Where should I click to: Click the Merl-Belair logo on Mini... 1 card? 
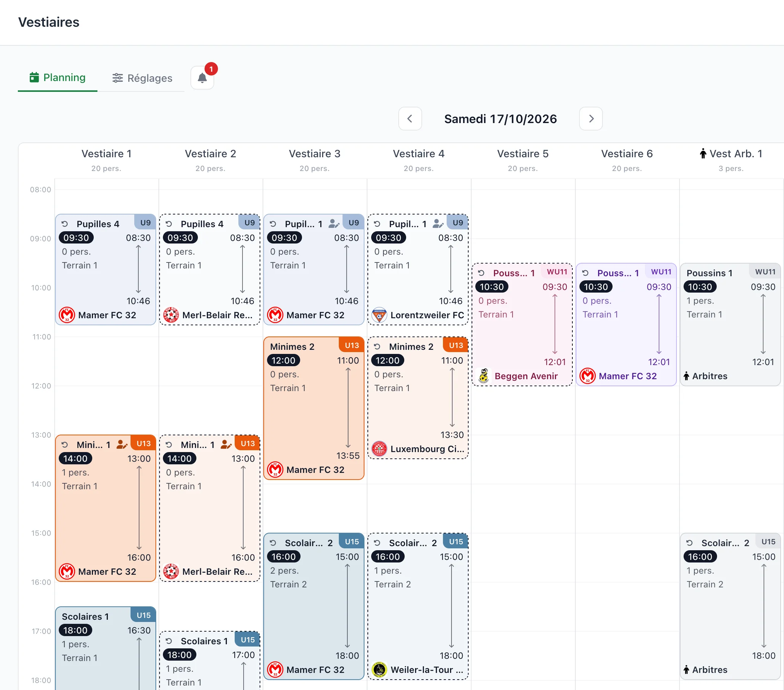pyautogui.click(x=171, y=571)
